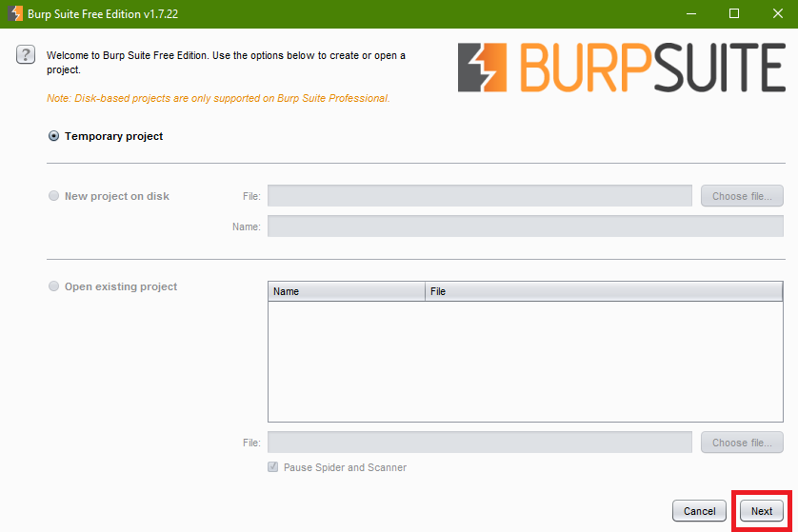
Task: Click the Name column header
Action: (x=347, y=291)
